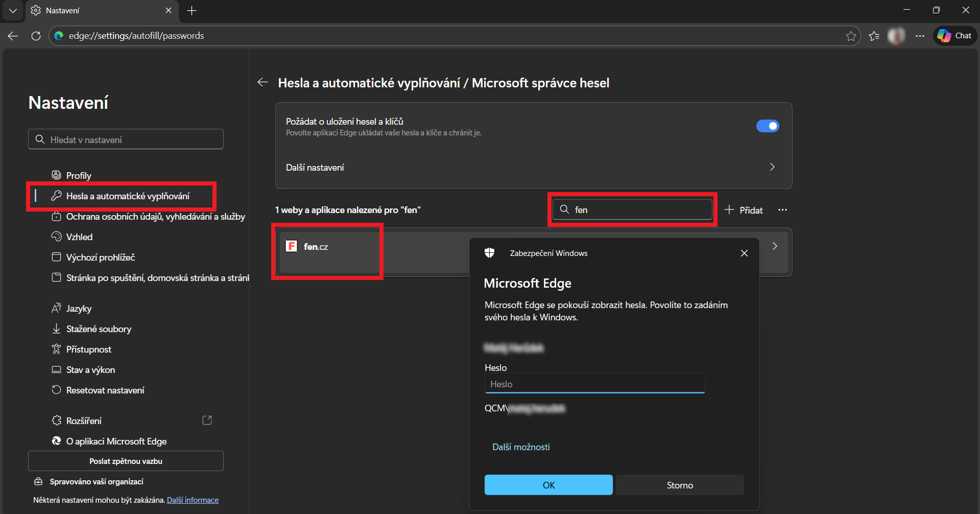Click OK in Windows Security dialog
980x514 pixels.
pyautogui.click(x=548, y=485)
